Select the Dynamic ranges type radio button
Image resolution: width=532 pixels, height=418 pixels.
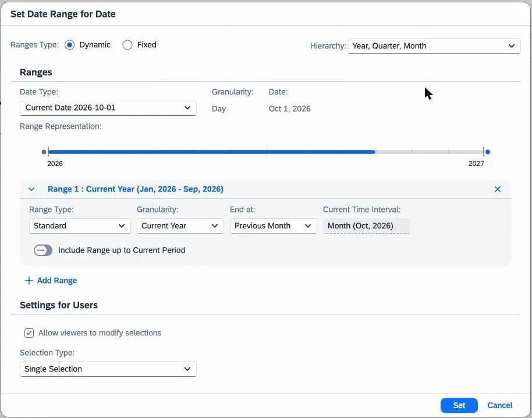69,45
